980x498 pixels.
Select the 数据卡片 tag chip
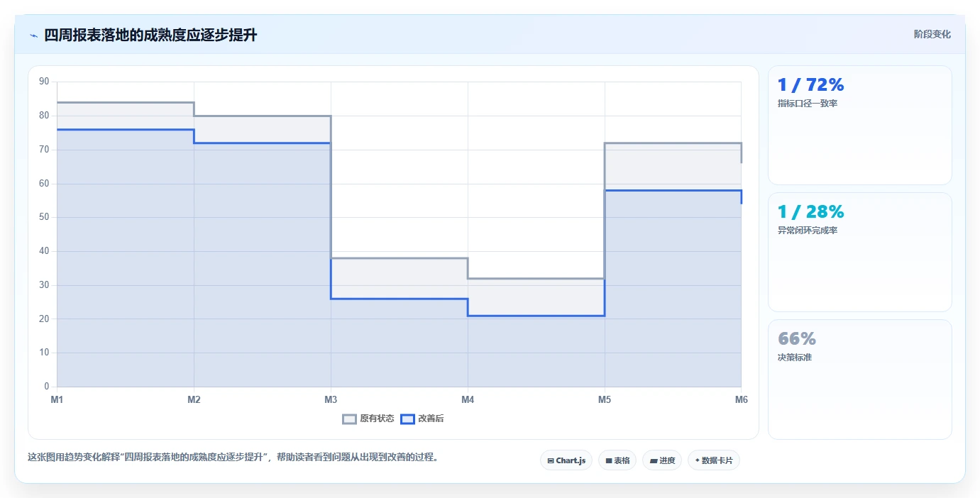714,460
